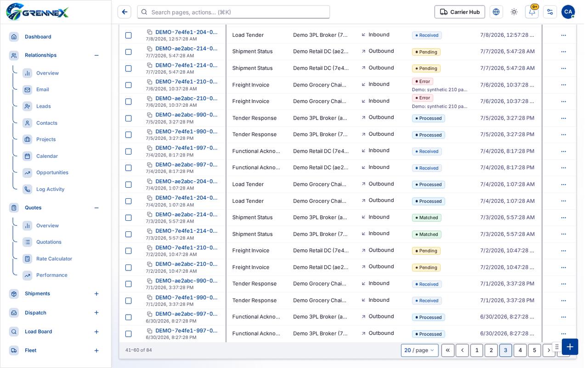Open display settings sliders icon
Viewport: 588px width, 368px height.
(550, 12)
